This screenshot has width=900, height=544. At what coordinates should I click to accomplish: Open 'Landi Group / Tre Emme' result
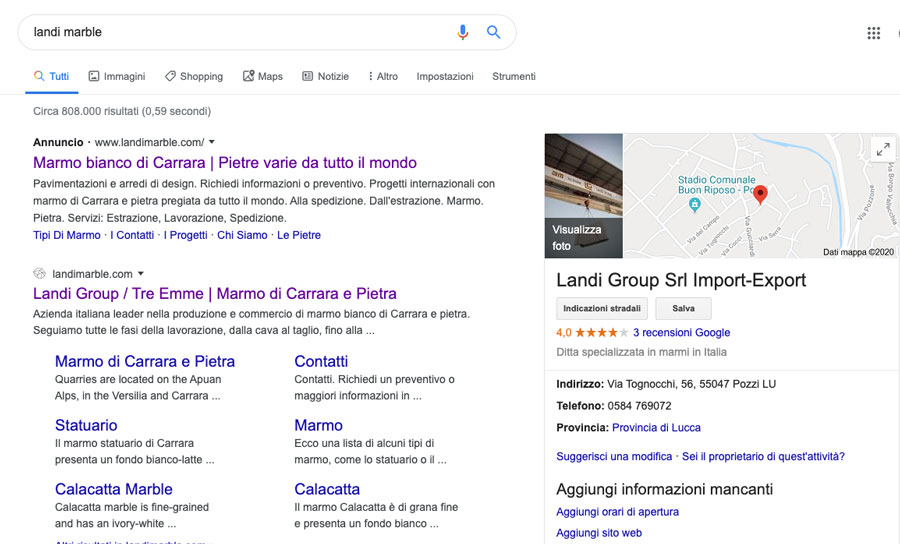[215, 294]
